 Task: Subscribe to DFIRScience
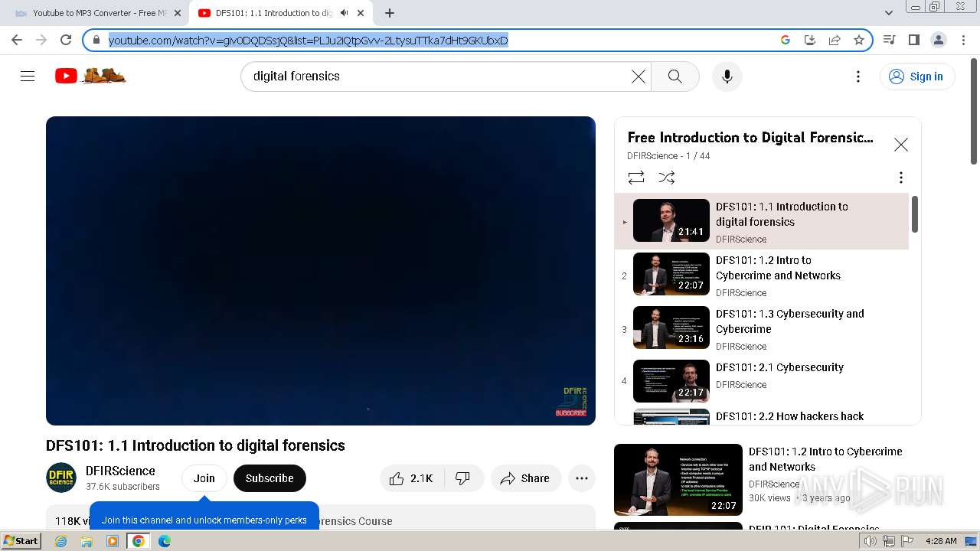(x=269, y=478)
